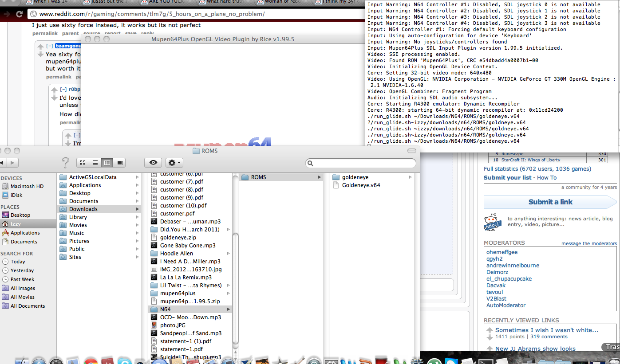The width and height of the screenshot is (620, 364).
Task: Collapse the teamgonu comment with [–]
Action: coord(50,46)
